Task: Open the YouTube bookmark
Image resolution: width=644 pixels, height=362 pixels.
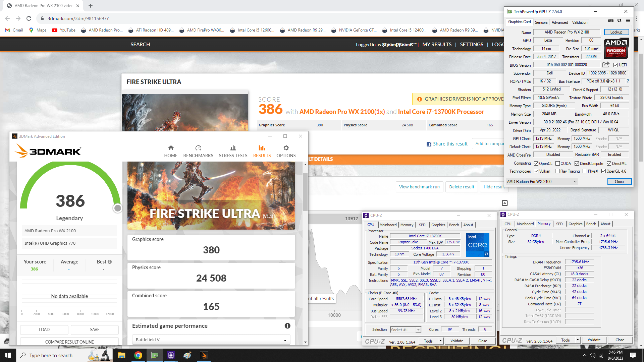Action: [x=64, y=30]
